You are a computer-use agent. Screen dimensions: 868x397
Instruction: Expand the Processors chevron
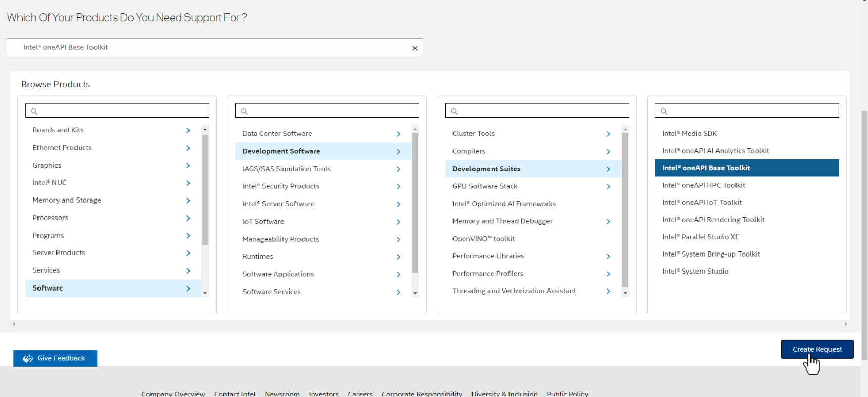pyautogui.click(x=188, y=218)
